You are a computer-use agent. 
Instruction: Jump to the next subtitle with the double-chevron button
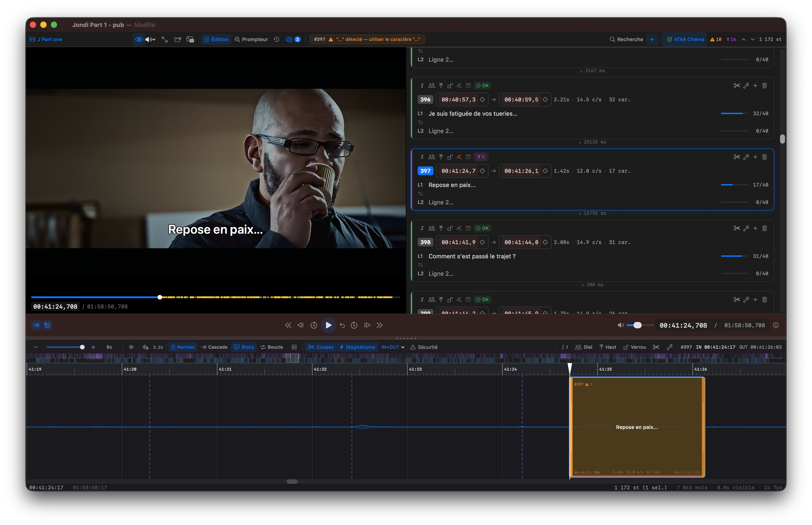point(379,325)
